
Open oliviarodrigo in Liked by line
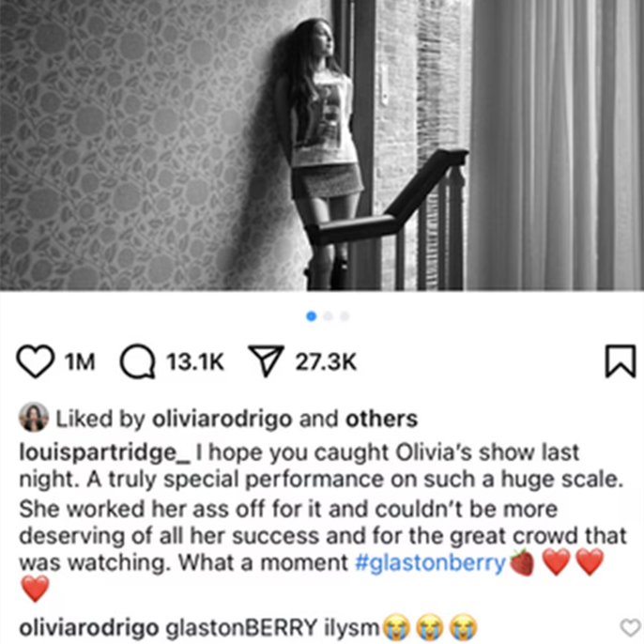tap(222, 419)
